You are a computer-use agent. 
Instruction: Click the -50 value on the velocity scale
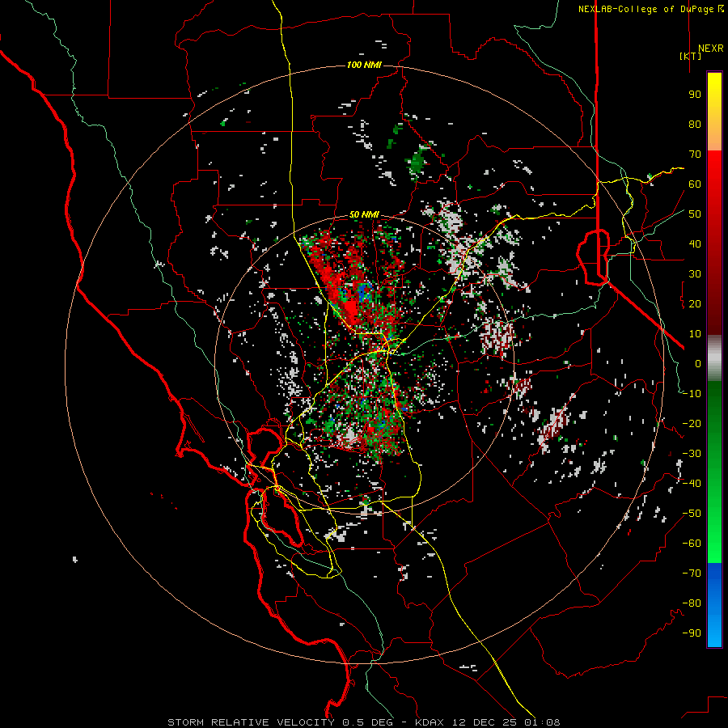[692, 514]
